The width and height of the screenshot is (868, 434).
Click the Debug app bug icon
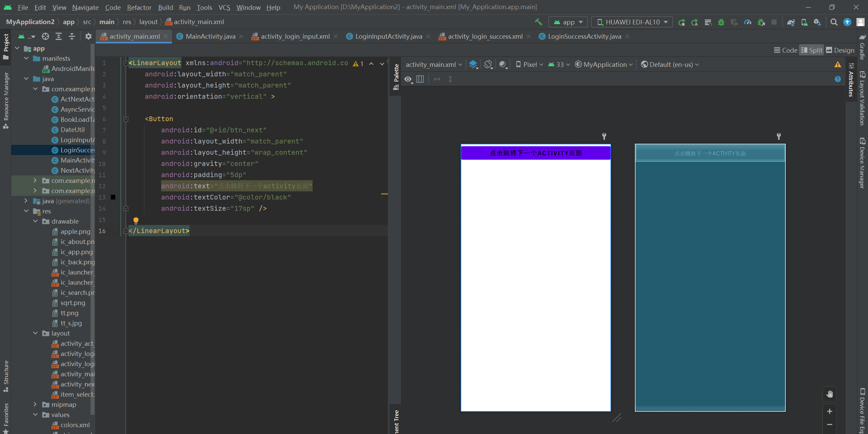click(x=721, y=22)
